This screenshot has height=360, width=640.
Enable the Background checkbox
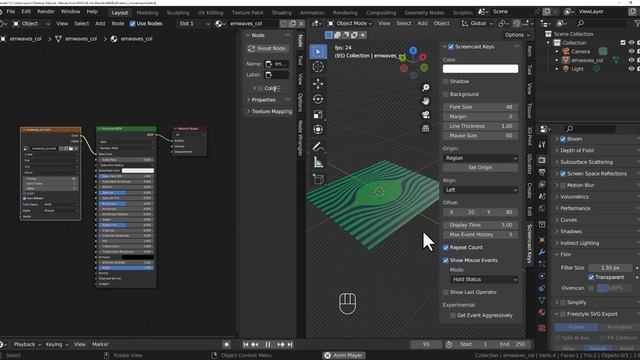tap(446, 94)
